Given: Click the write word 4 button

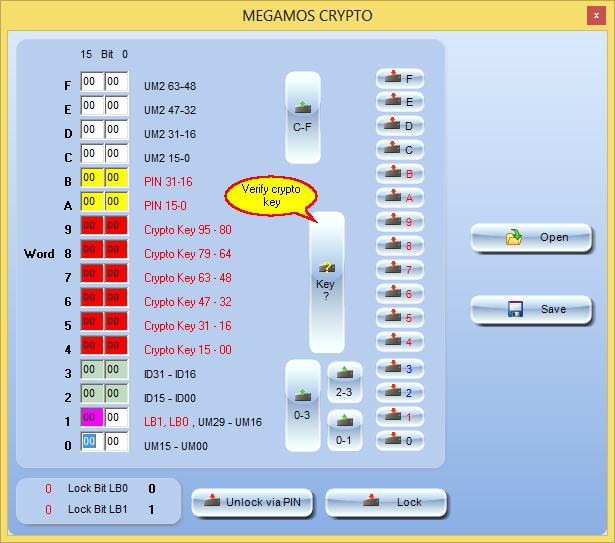Looking at the screenshot, I should [x=400, y=341].
